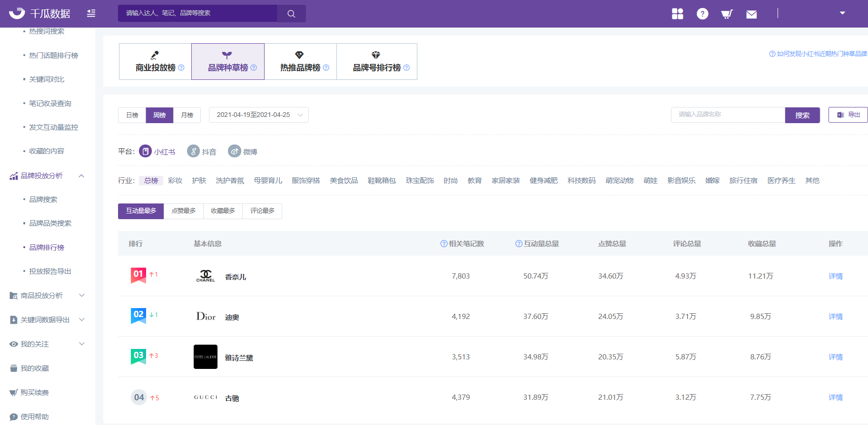The height and width of the screenshot is (425, 868).
Task: Focus the top search box for 达人、笔记、品牌
Action: pyautogui.click(x=197, y=13)
